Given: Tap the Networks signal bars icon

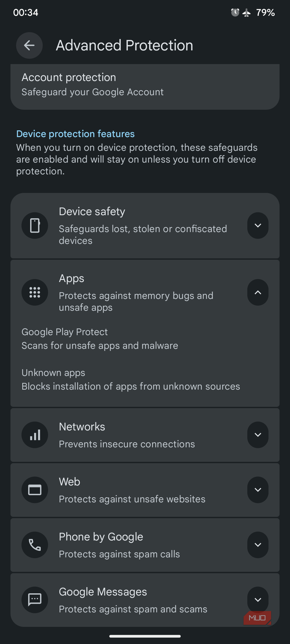Looking at the screenshot, I should coord(35,435).
